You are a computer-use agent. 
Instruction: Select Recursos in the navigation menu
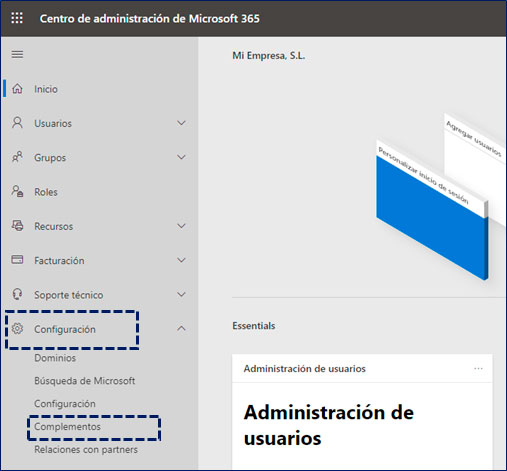tap(54, 226)
